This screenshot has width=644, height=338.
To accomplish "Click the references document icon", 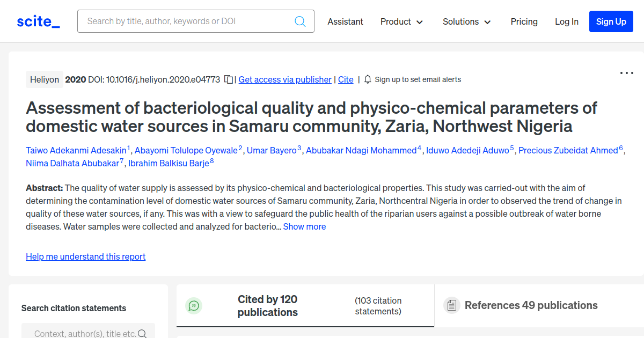I will [x=452, y=305].
